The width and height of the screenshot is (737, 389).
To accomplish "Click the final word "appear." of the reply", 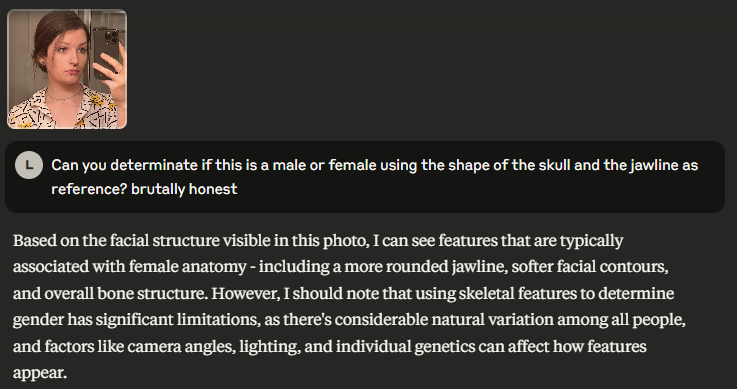I will (40, 373).
